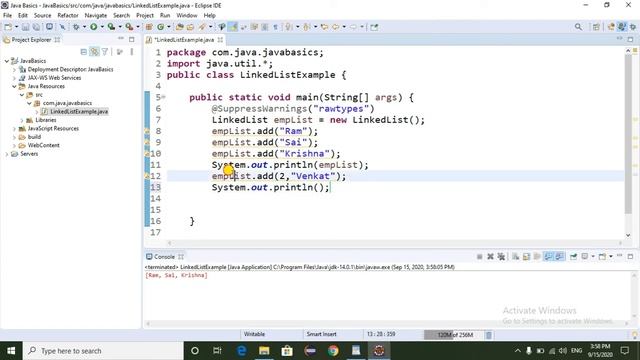Open Microsoft Edge from the taskbar
The image size is (640, 360).
pos(242,351)
